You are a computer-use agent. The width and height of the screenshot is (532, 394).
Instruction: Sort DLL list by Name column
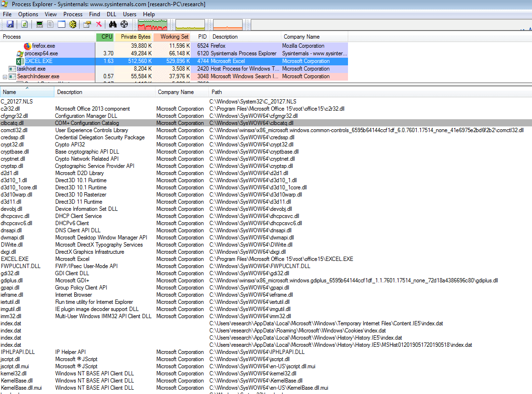point(27,92)
